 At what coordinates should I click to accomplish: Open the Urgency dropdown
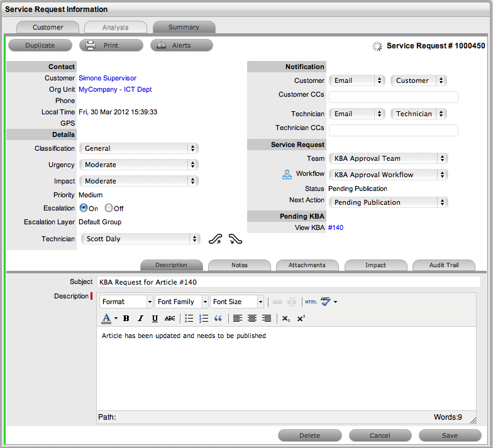[138, 165]
